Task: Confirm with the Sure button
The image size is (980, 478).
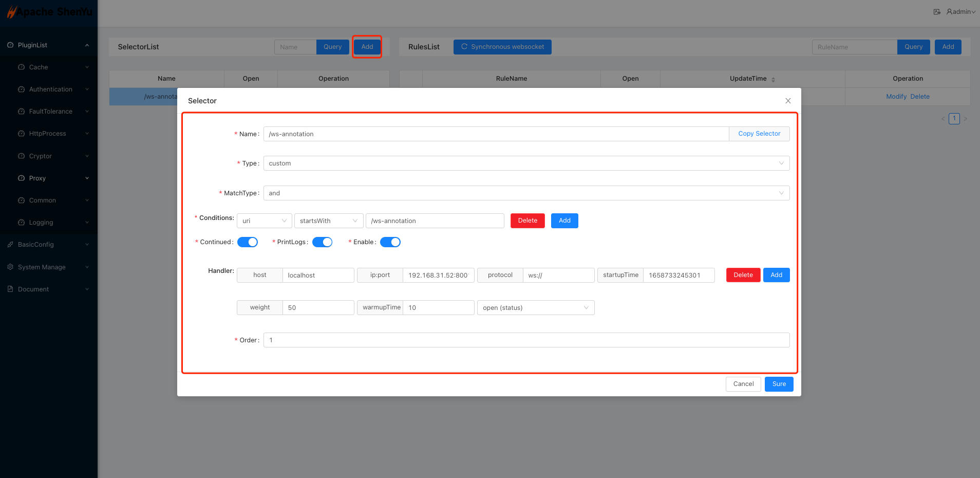Action: point(779,384)
